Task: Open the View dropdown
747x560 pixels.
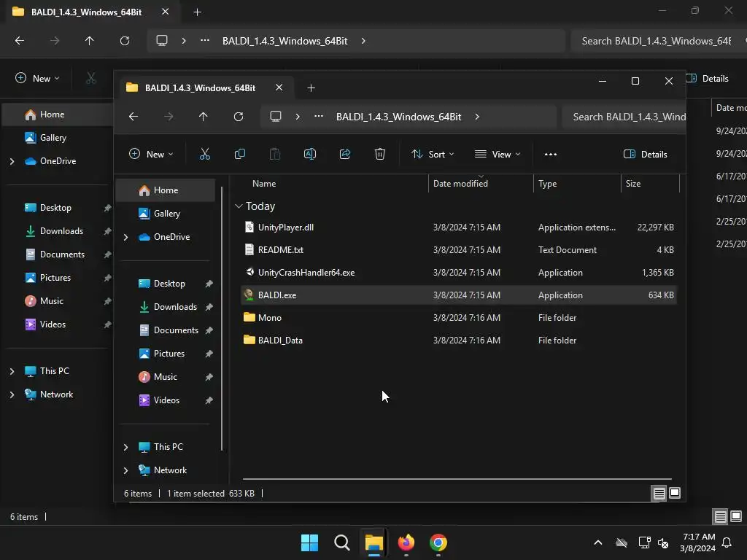Action: coord(498,155)
